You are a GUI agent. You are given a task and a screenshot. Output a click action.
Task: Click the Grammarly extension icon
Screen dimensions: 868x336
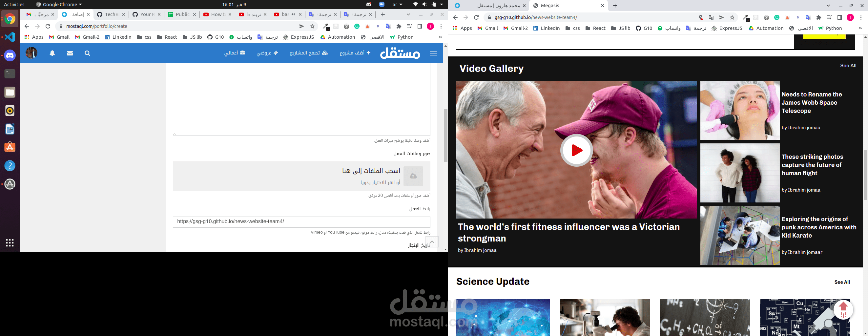(357, 26)
